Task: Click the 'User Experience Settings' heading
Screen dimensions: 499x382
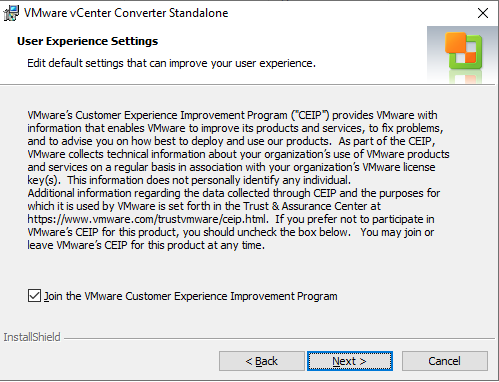Action: 87,41
